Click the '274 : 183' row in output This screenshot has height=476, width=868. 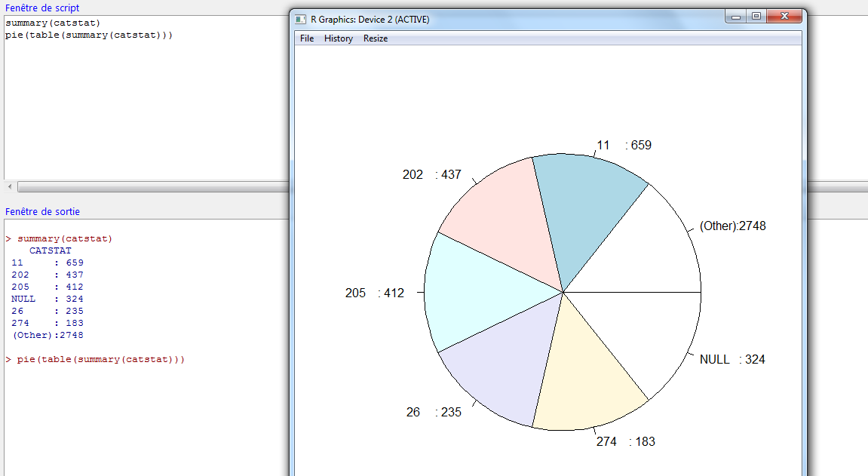[x=48, y=323]
